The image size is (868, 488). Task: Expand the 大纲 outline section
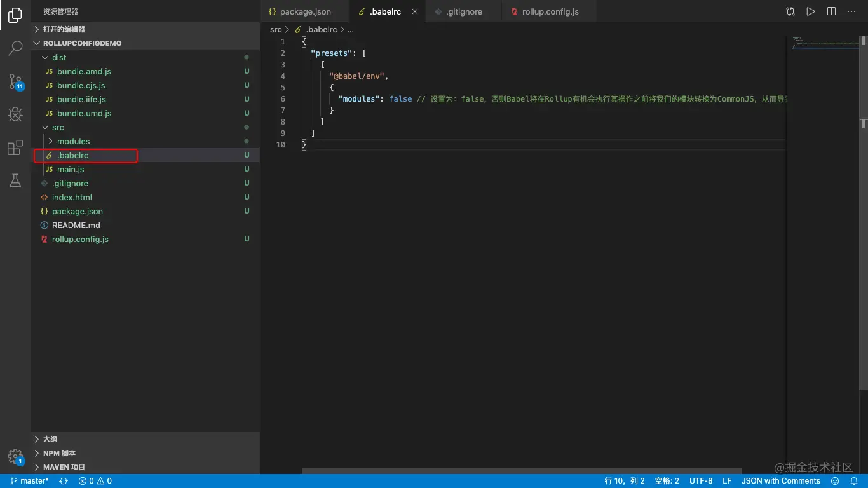(50, 439)
